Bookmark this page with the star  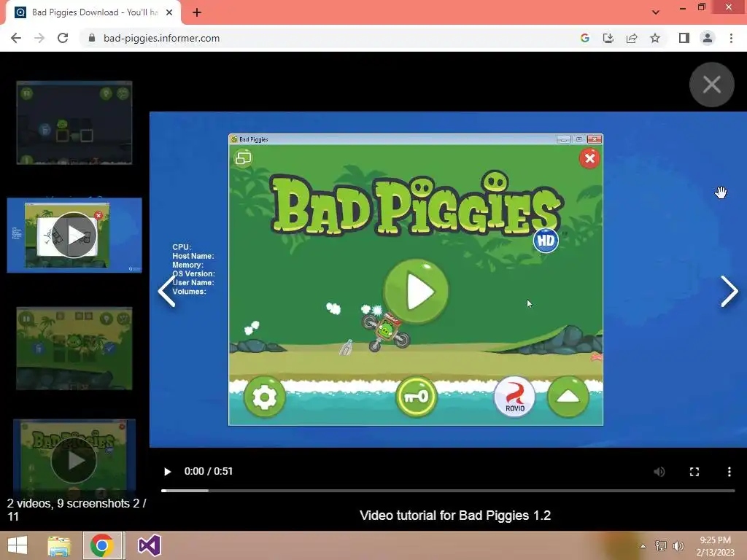click(655, 38)
